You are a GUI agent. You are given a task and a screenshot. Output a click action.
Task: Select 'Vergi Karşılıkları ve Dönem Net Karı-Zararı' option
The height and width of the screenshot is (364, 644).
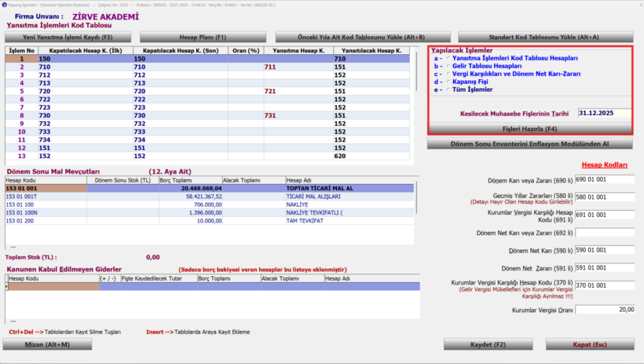[448, 74]
